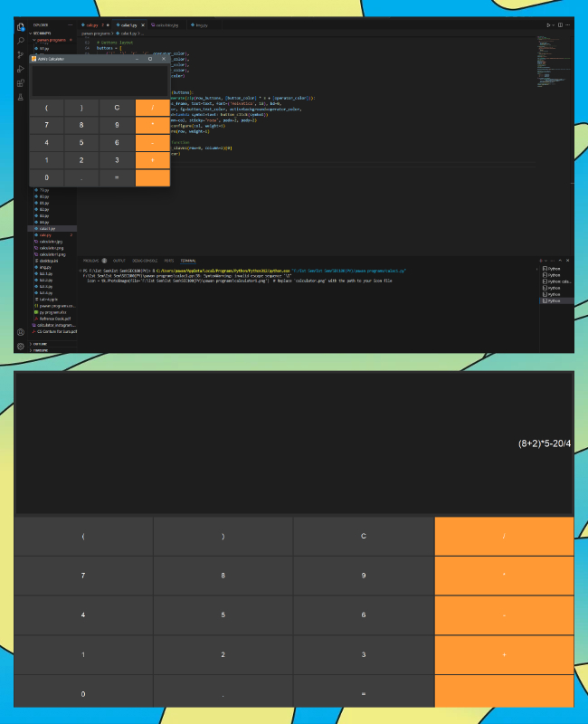
Task: Open the Manage gear icon
Action: coord(21,346)
